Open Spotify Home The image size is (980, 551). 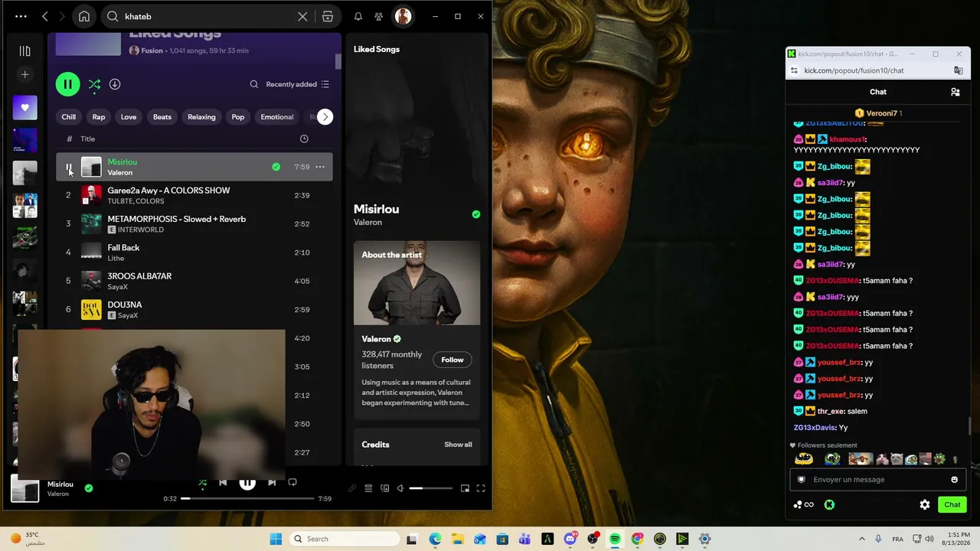(x=84, y=16)
